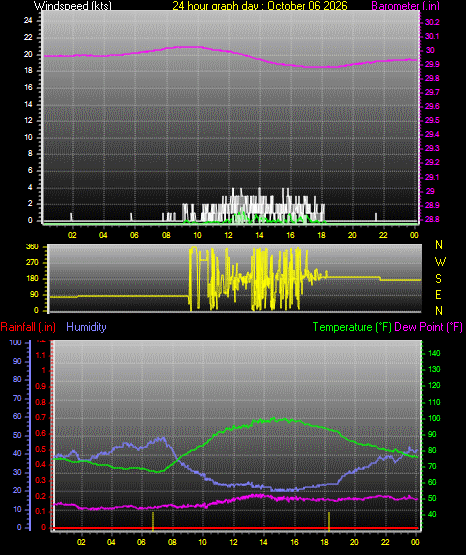Click the 24 hour graph day date heading
This screenshot has width=466, height=555.
(x=260, y=5)
